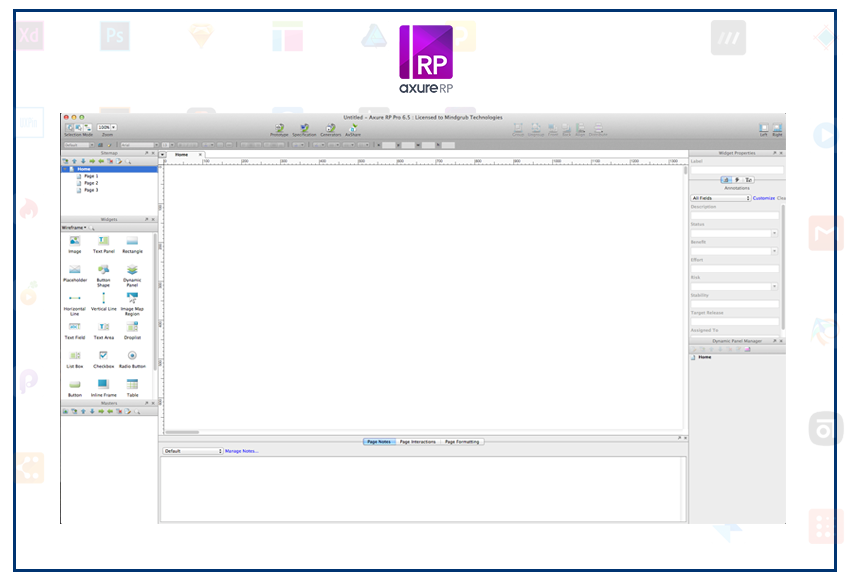Select the Home canvas tab
This screenshot has height=580, width=850.
click(182, 155)
